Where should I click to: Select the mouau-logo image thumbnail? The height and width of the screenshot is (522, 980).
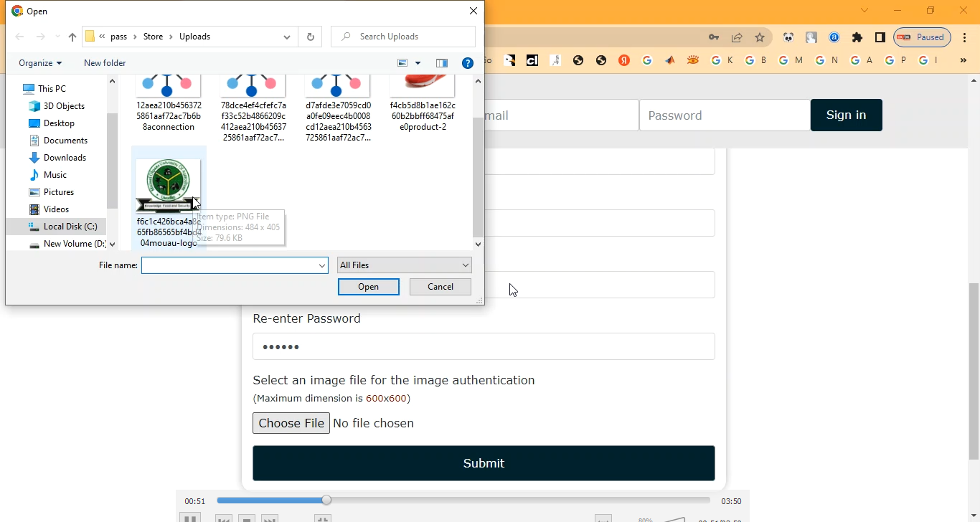click(x=168, y=186)
